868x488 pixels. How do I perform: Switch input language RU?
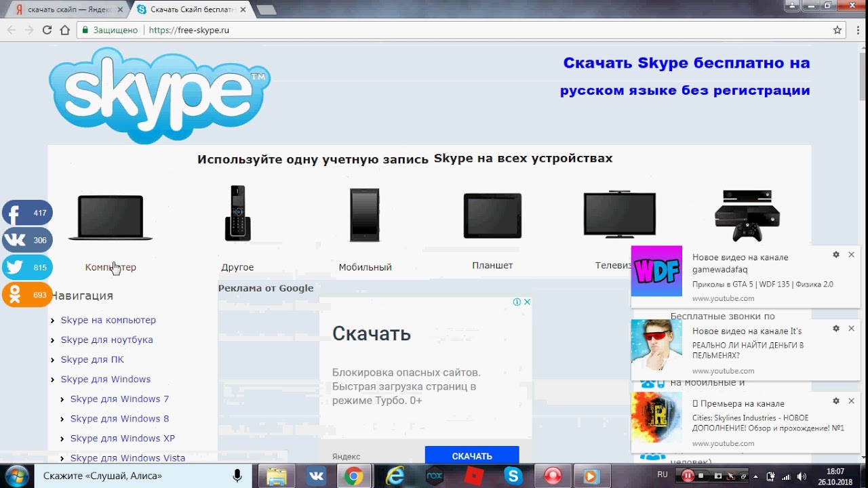(x=663, y=474)
